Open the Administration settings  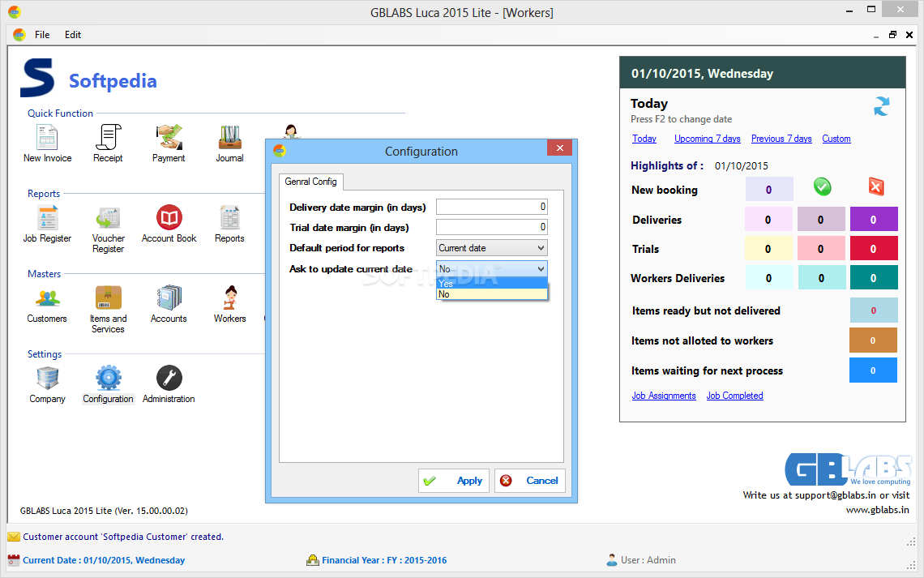[169, 384]
